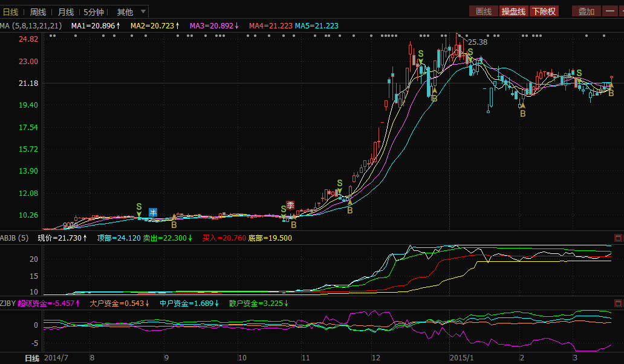Switch to the 周线 weekly tab
The image size is (624, 364).
click(x=38, y=12)
